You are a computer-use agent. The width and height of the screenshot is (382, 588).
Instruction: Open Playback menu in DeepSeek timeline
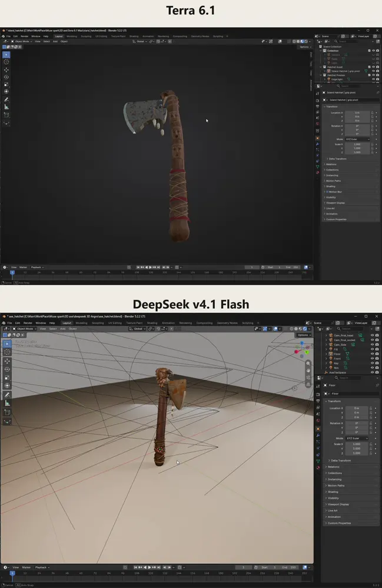click(x=42, y=567)
